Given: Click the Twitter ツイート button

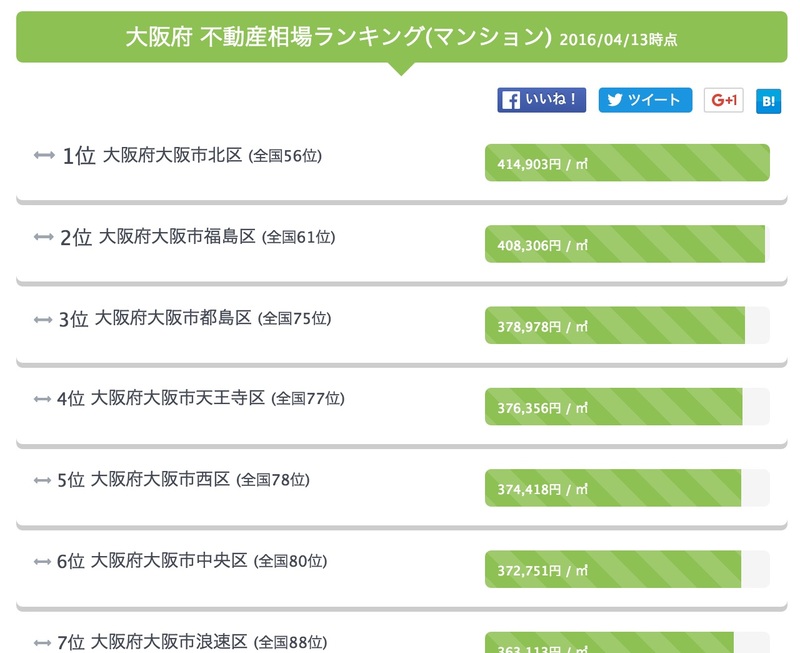Looking at the screenshot, I should (645, 100).
